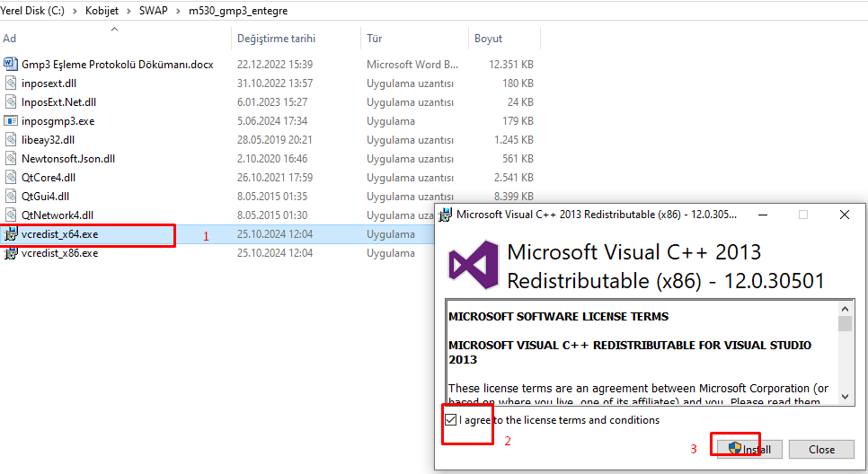
Task: Click the vcredist_x64.exe installer icon
Action: [11, 234]
